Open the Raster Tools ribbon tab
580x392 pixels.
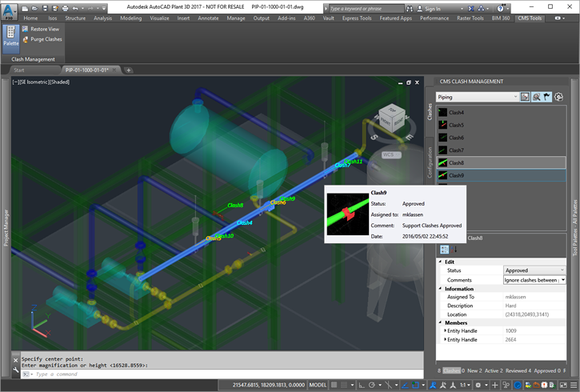[470, 18]
